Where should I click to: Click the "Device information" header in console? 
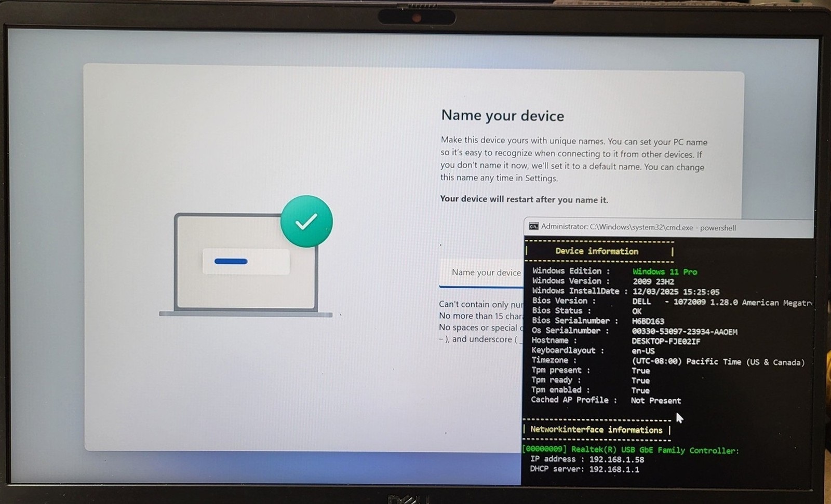click(597, 251)
